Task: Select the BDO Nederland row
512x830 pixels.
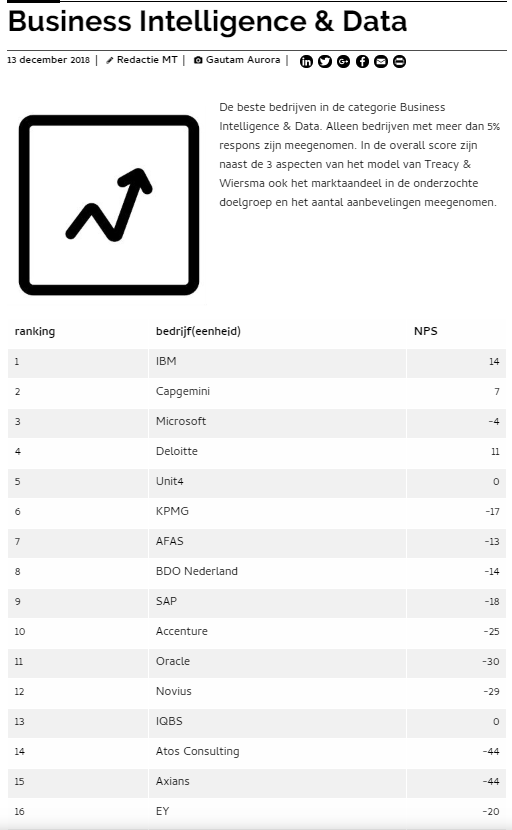Action: 257,572
